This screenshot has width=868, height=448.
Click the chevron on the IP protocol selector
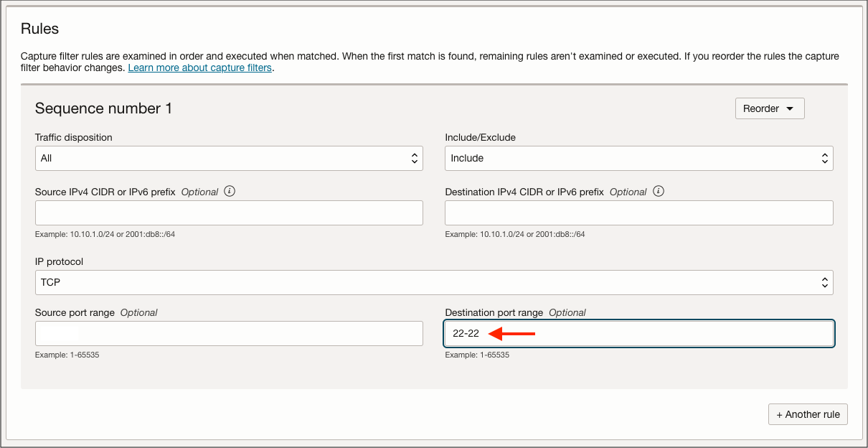click(824, 282)
